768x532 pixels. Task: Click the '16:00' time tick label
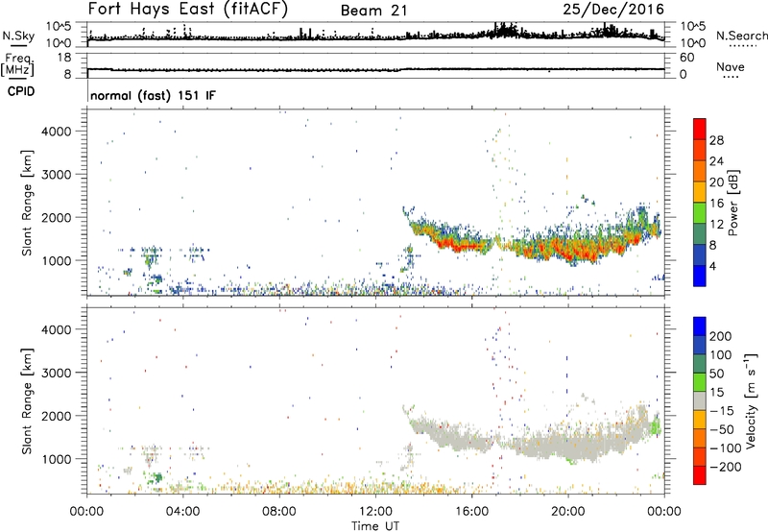[471, 512]
